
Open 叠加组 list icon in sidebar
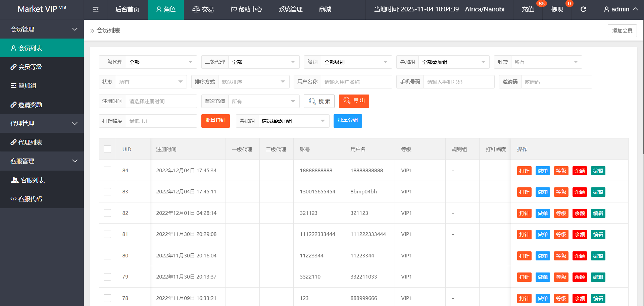pos(13,86)
